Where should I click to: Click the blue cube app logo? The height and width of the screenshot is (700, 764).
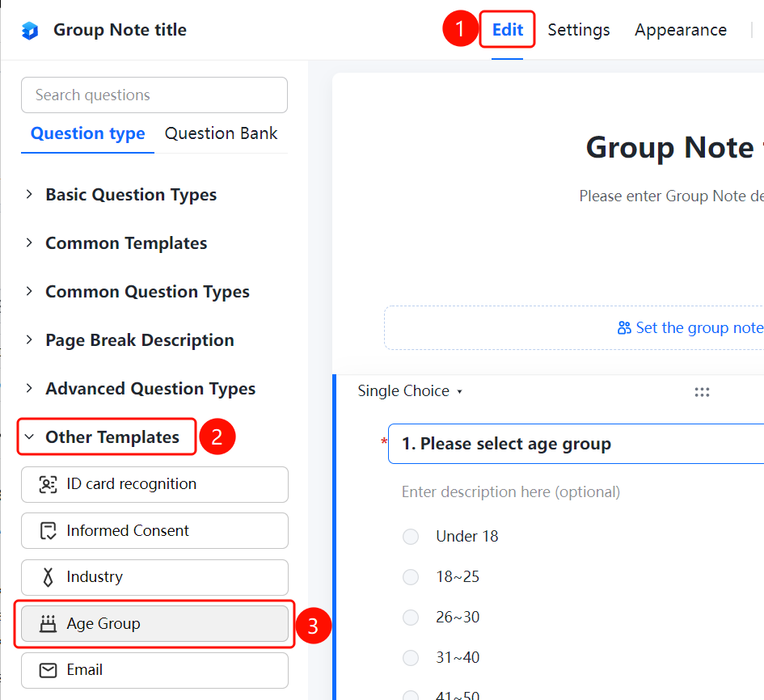coord(30,30)
